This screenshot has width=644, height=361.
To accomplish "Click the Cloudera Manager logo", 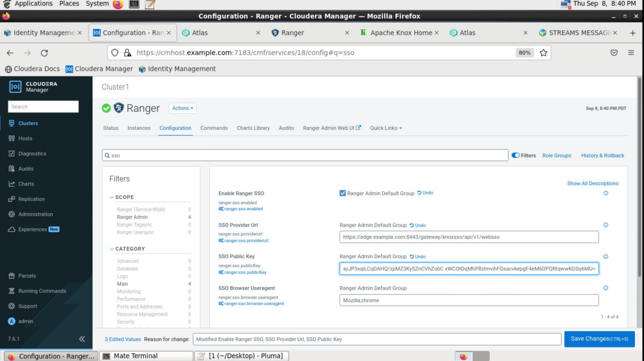I will pos(33,87).
